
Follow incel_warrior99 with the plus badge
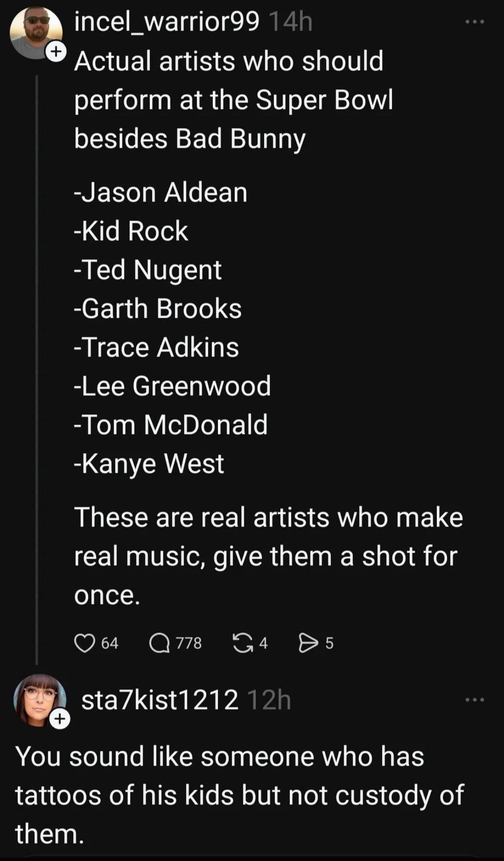pyautogui.click(x=56, y=52)
